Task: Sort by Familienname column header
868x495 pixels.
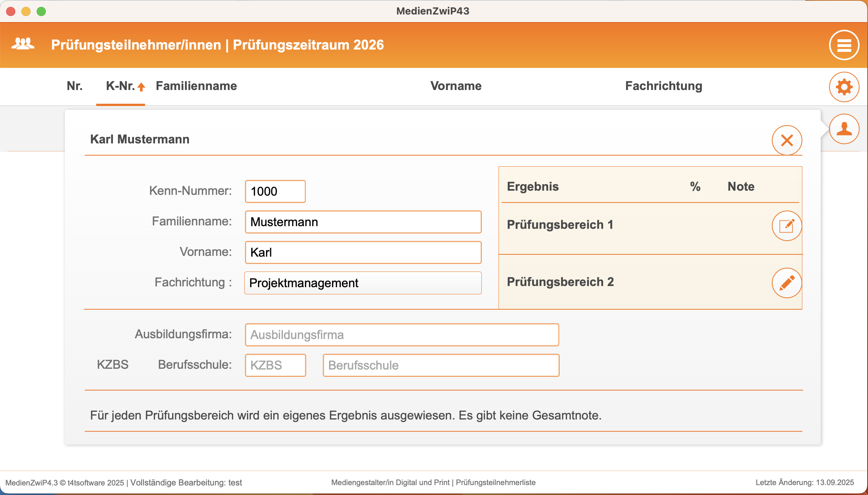Action: pos(196,86)
